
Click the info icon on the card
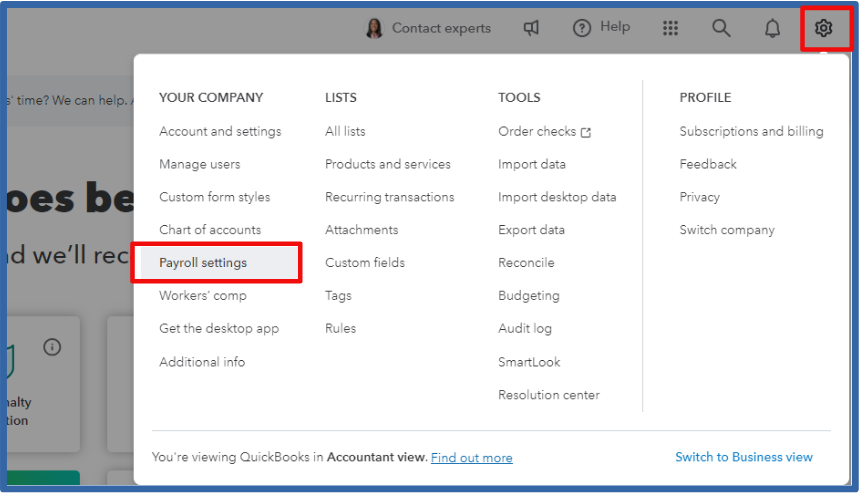click(x=52, y=346)
